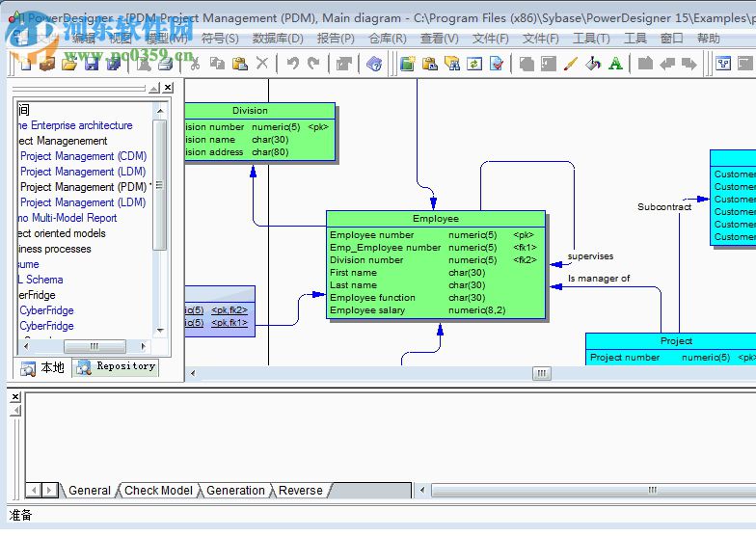Screen dimensions: 756x536
Task: Click the Save icon in the toolbar
Action: pos(91,64)
